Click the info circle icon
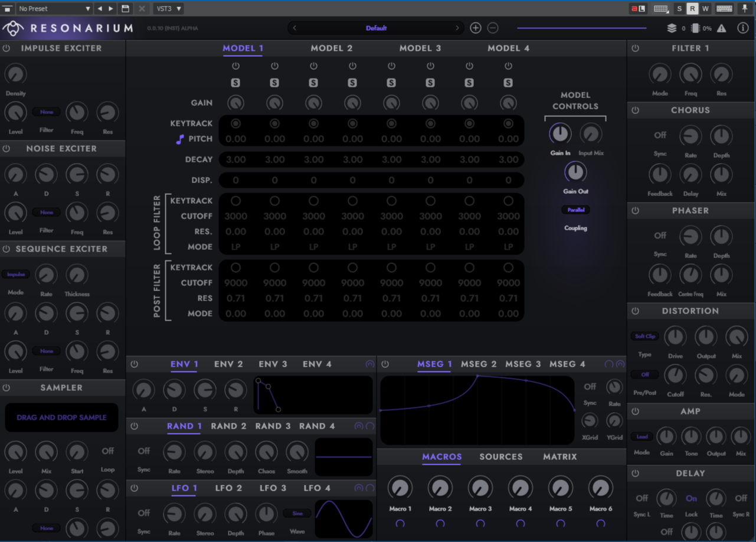The height and width of the screenshot is (542, 756). point(743,28)
